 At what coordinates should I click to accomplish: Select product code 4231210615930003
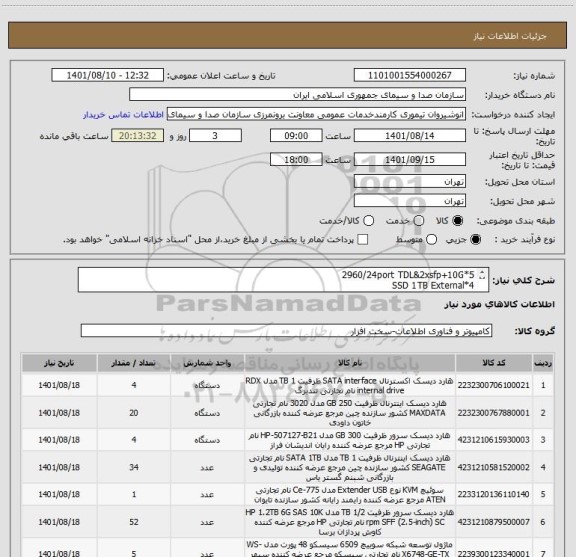tap(493, 440)
